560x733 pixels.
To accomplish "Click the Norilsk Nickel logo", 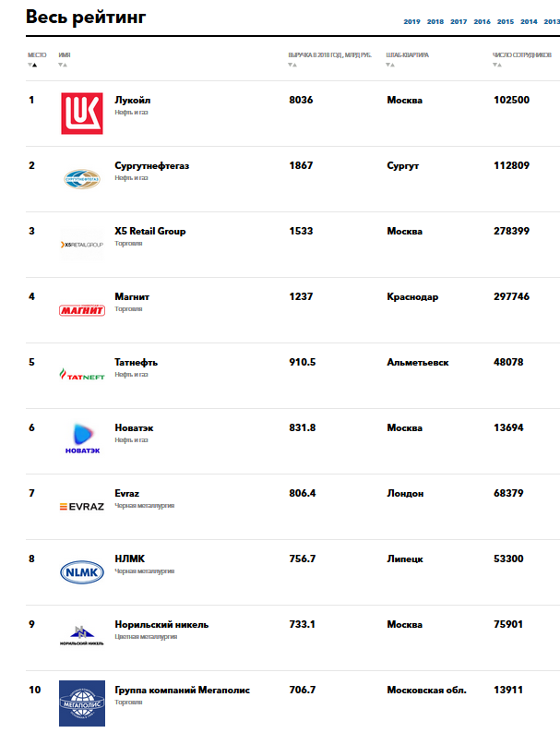I will 82,637.
